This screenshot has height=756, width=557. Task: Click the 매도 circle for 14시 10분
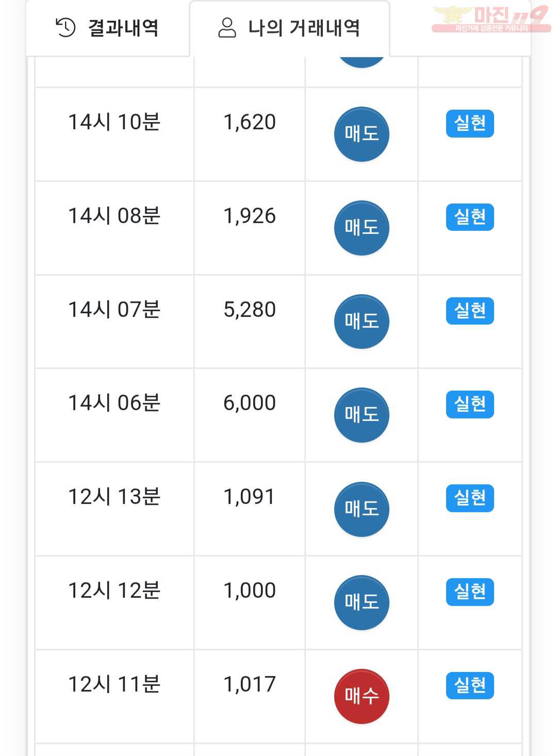[362, 134]
